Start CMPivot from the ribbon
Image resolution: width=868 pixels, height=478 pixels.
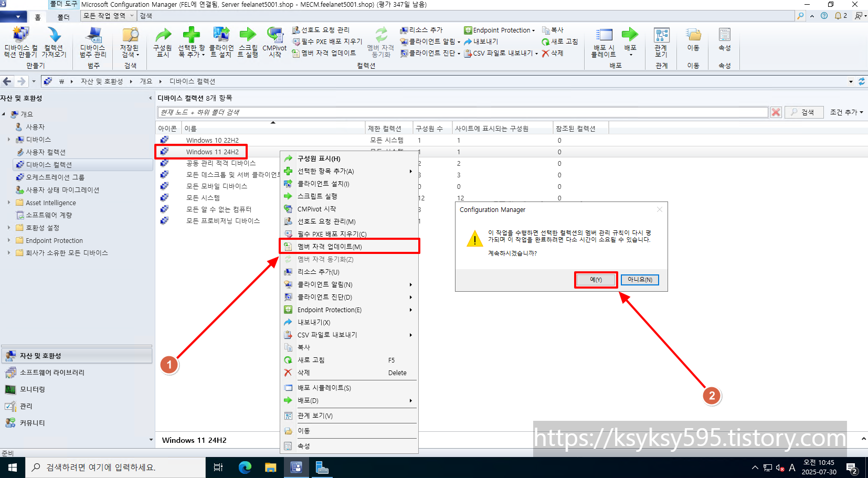tap(274, 42)
